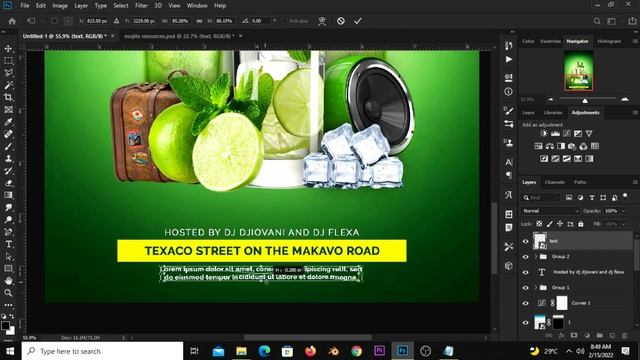
Task: Filter layers by adjustment layers
Action: pos(580,198)
